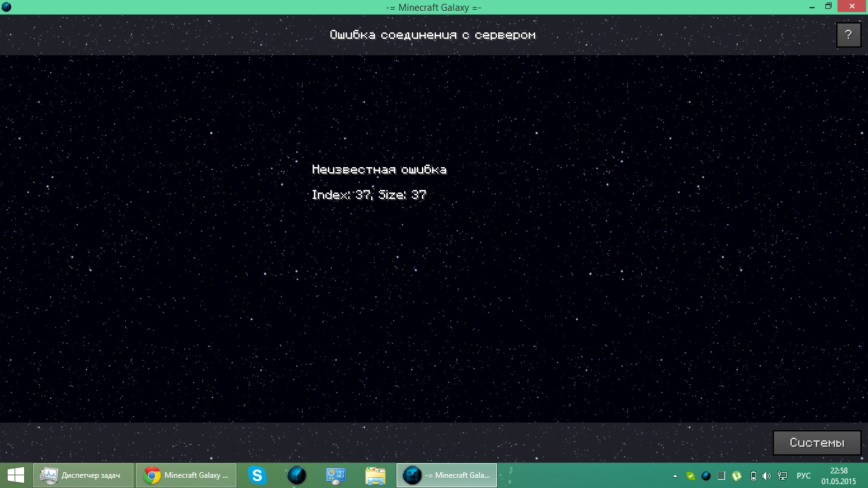Change input language from РУС

pyautogui.click(x=804, y=476)
